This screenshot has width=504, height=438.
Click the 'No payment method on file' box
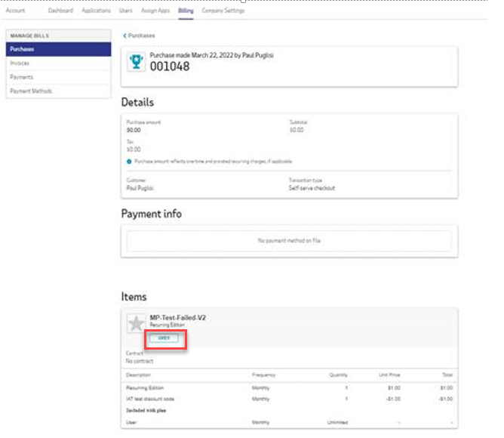pyautogui.click(x=289, y=240)
